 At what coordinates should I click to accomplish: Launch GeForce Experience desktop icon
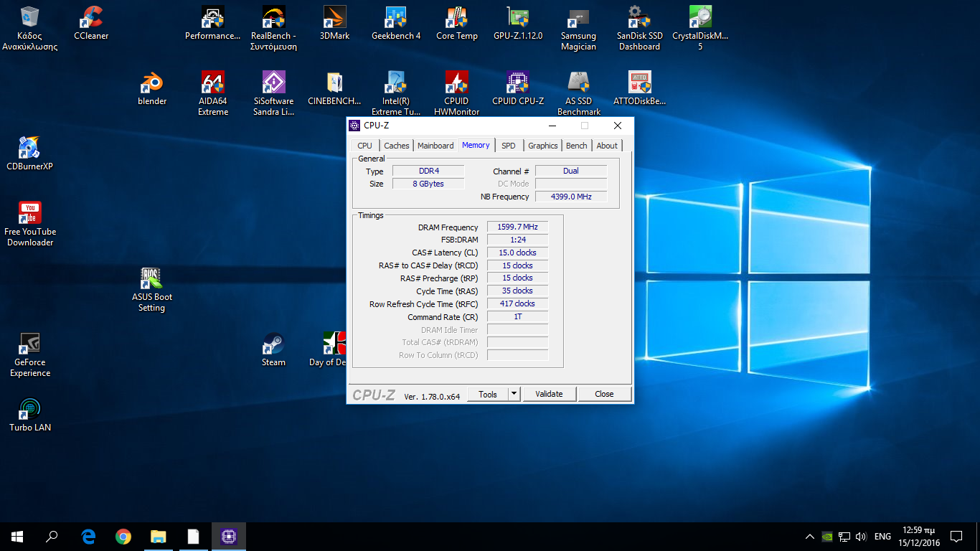click(30, 355)
